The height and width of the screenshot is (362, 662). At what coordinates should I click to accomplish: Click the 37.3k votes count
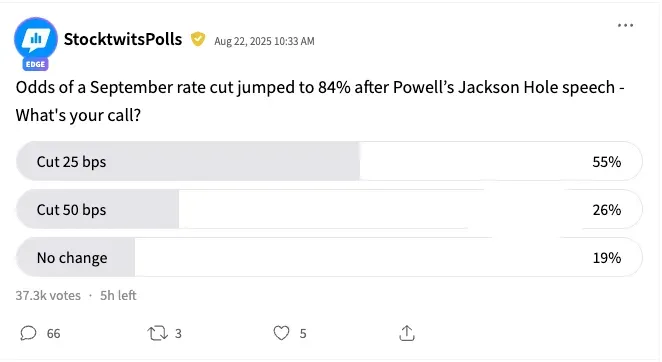(x=48, y=295)
